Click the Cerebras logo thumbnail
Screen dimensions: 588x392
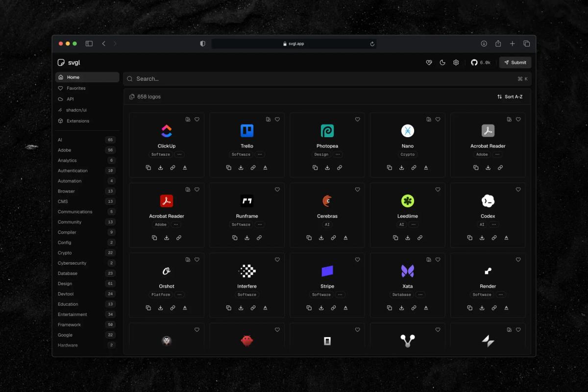coord(327,201)
